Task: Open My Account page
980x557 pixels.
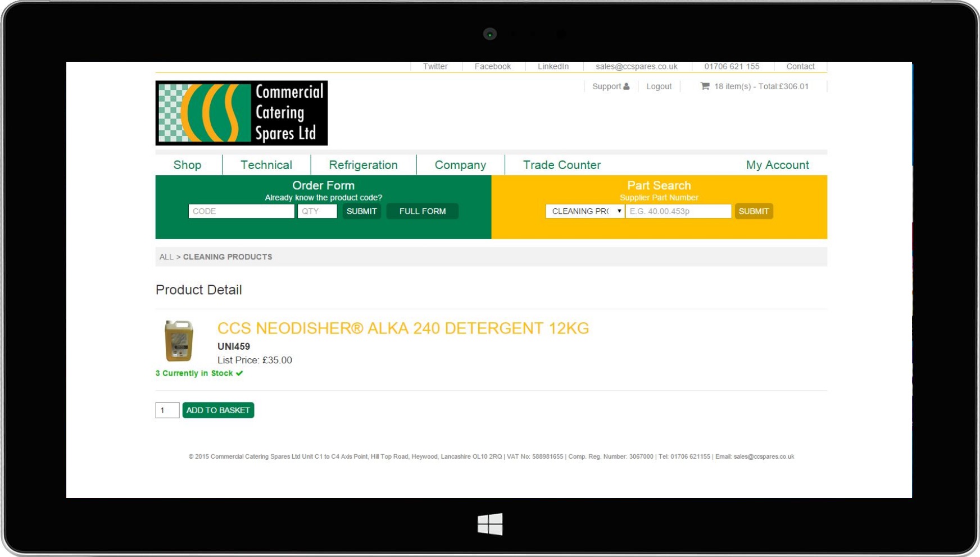Action: click(777, 165)
